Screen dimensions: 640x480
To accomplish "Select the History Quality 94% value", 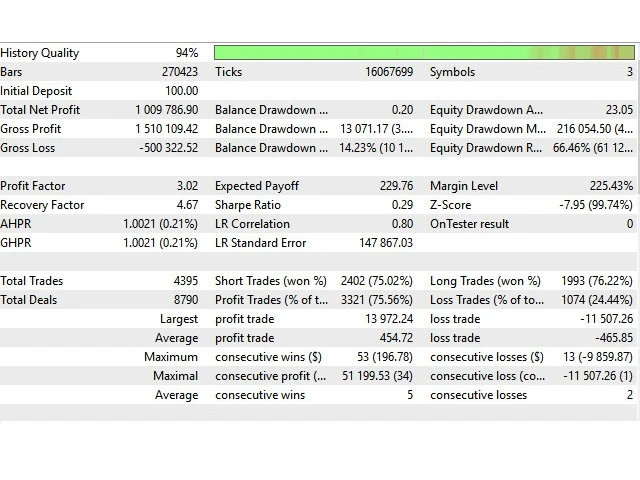I will pyautogui.click(x=186, y=53).
